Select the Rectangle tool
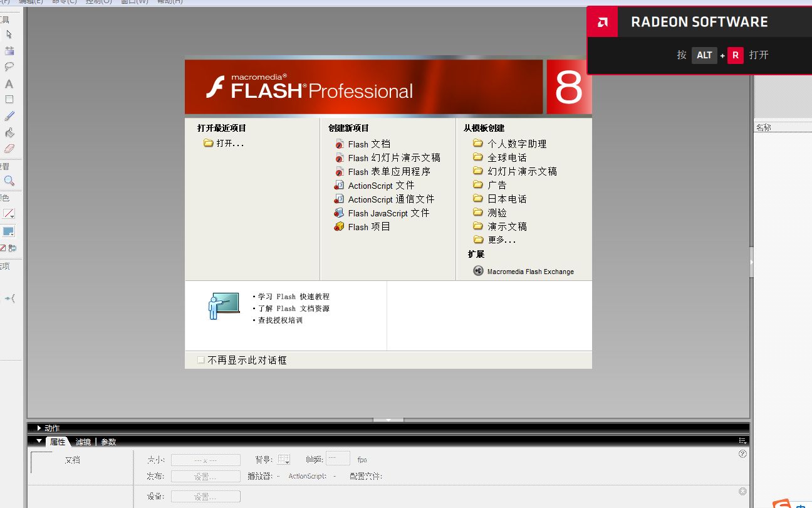Screen dimensions: 812x508 pyautogui.click(x=9, y=100)
